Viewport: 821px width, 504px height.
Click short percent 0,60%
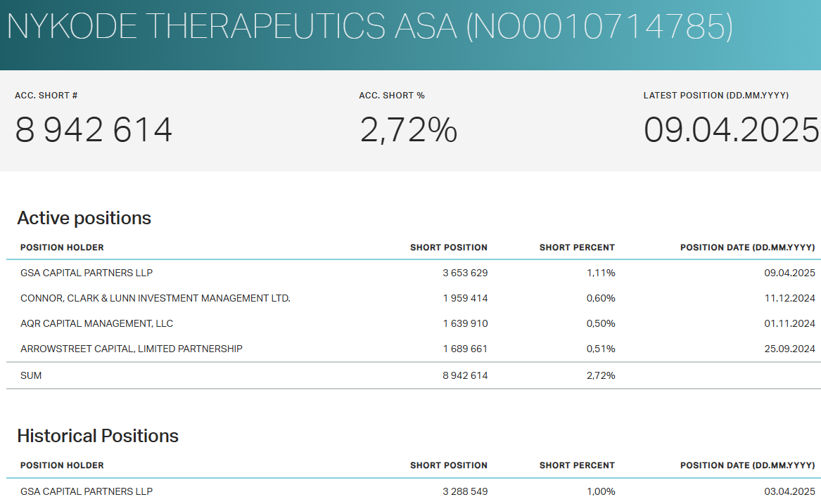tap(601, 298)
